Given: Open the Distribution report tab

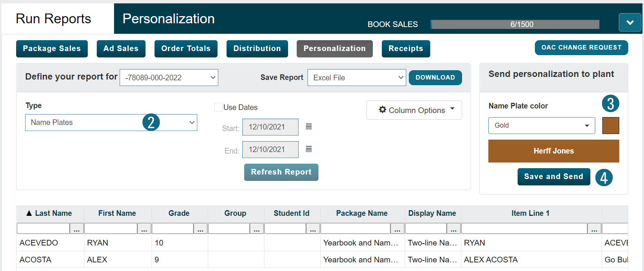Looking at the screenshot, I should pos(257,49).
